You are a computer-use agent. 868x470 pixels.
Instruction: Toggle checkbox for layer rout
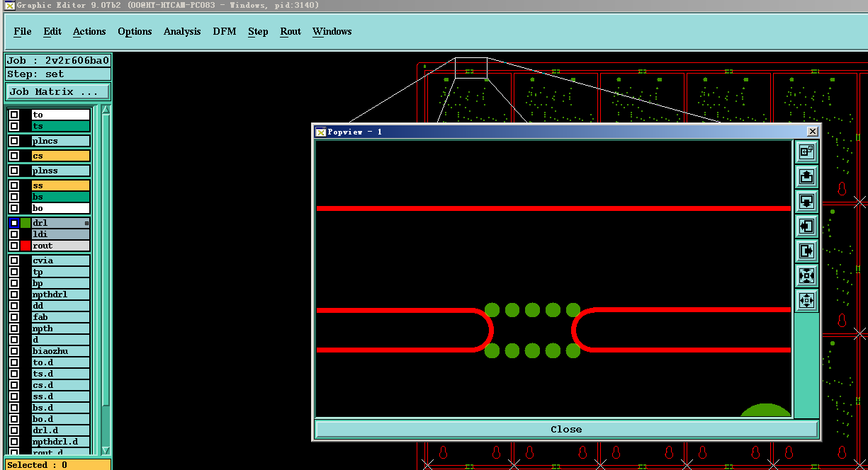click(x=14, y=246)
